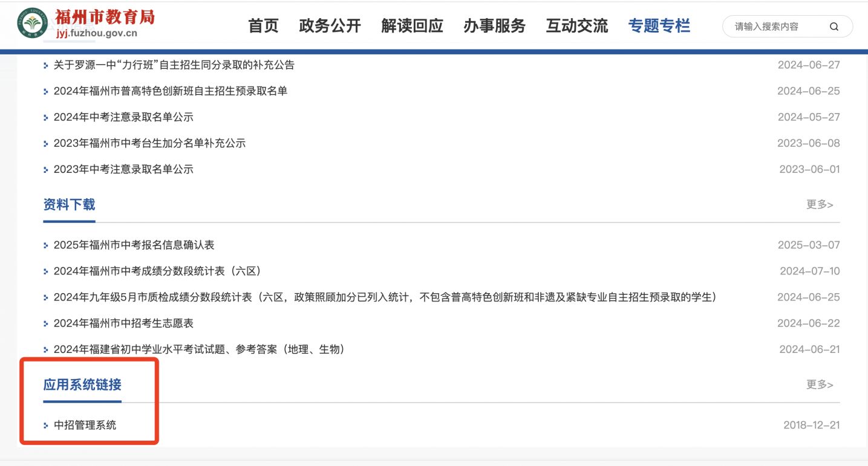868x466 pixels.
Task: Open the 解读回应 menu item
Action: pos(412,26)
